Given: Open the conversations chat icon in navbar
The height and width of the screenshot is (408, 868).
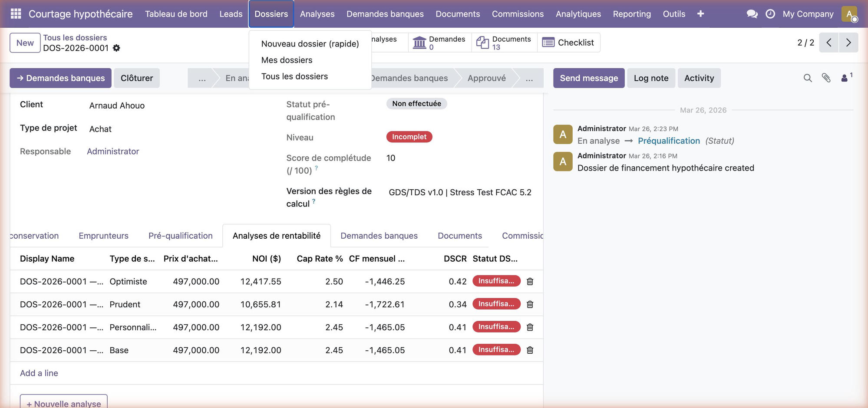Looking at the screenshot, I should tap(752, 14).
